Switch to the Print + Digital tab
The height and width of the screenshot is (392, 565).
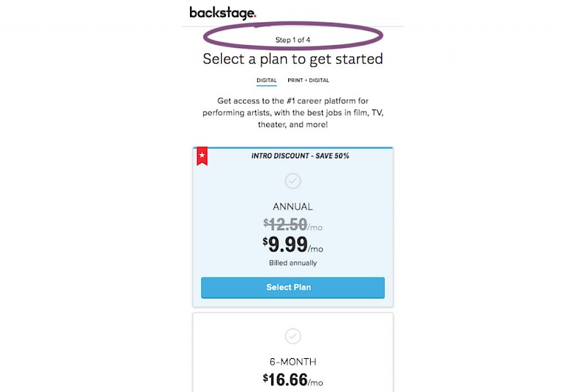[x=308, y=81]
